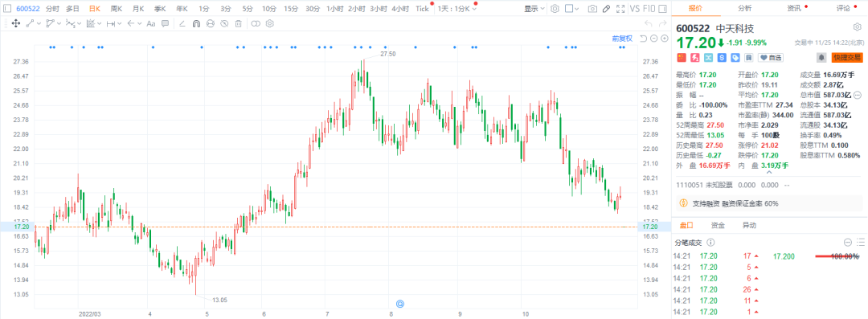
Task: Take a chart screenshot with camera icon
Action: coord(592,9)
